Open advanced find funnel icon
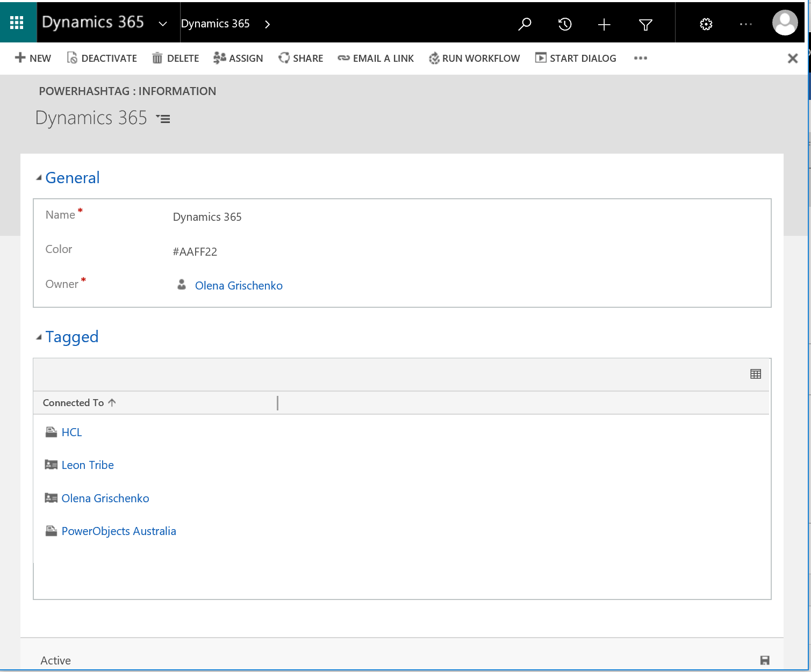 click(x=645, y=24)
